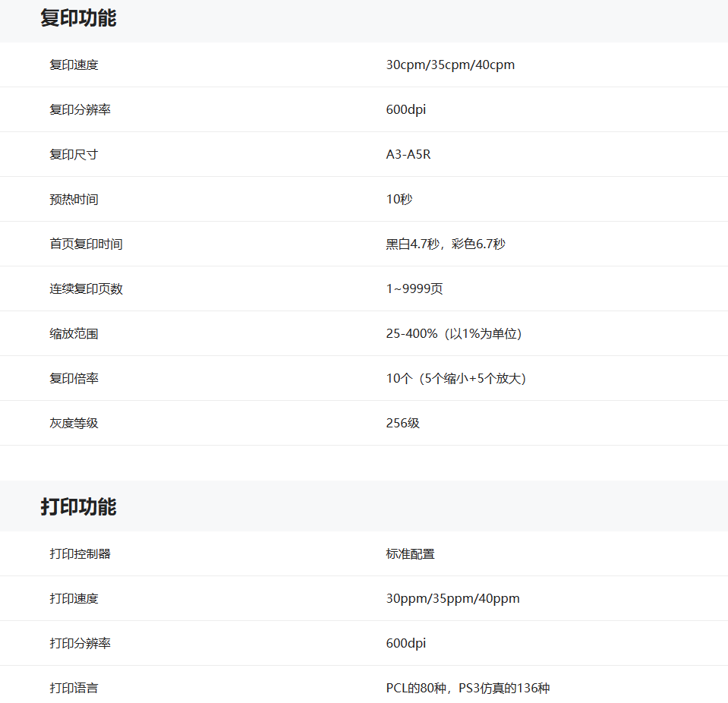Click the 复印功能 section heading
728x703 pixels.
(78, 18)
